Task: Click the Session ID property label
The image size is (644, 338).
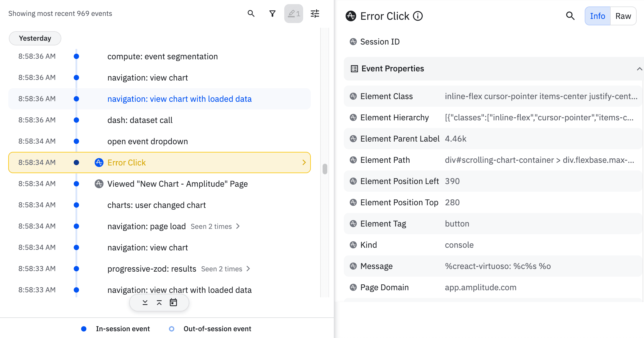Action: [380, 42]
